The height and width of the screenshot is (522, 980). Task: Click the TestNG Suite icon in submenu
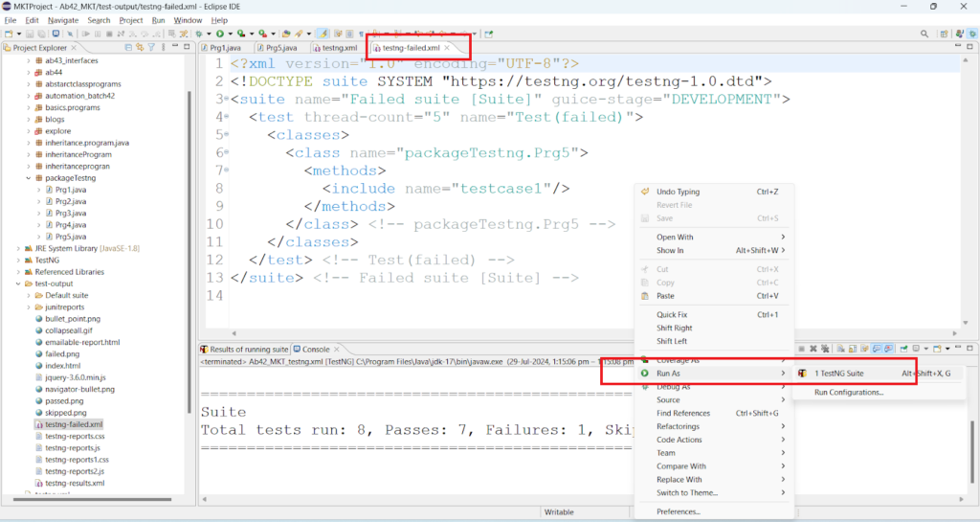(x=803, y=374)
